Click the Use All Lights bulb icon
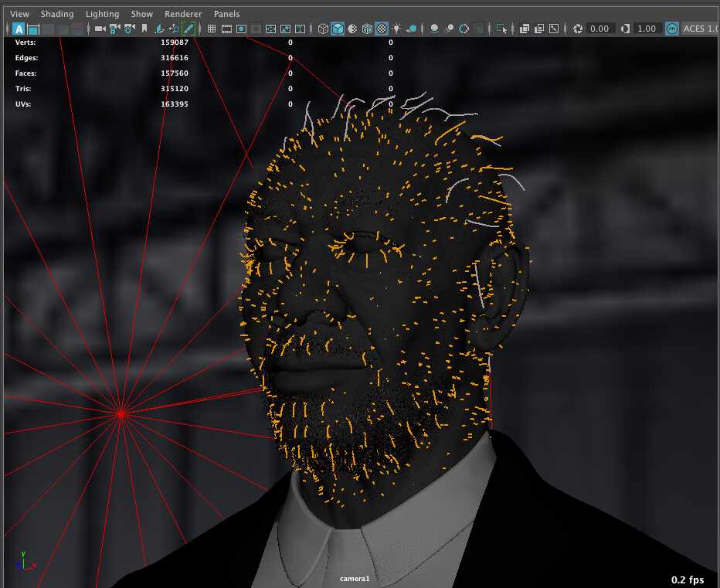This screenshot has height=588, width=720. 396,29
